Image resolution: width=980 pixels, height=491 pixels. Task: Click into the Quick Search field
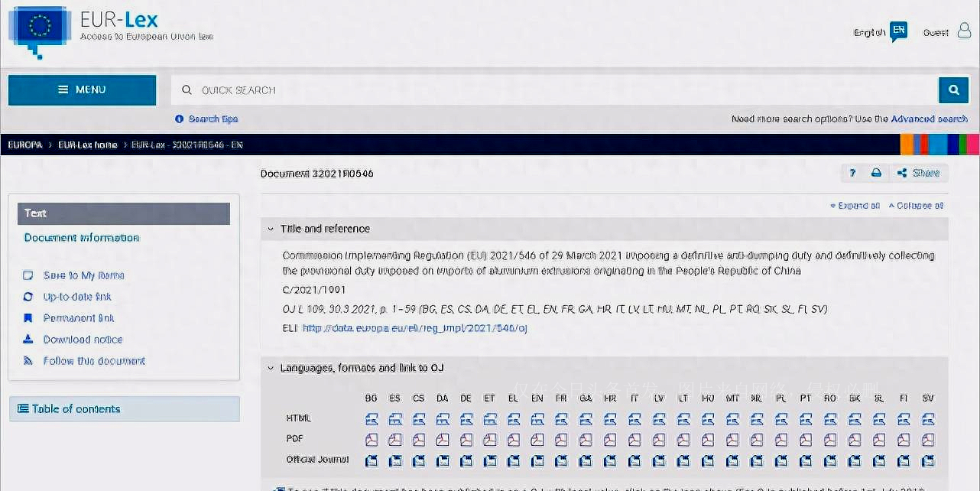point(550,90)
